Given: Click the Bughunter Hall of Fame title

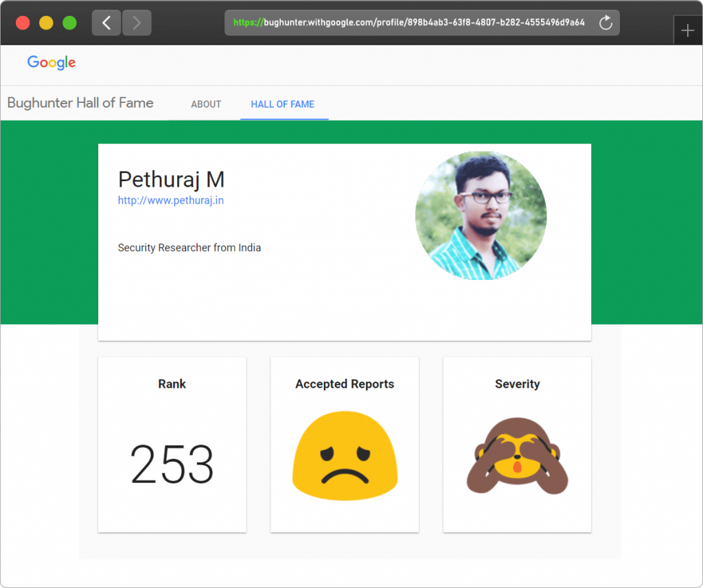Looking at the screenshot, I should coord(80,103).
